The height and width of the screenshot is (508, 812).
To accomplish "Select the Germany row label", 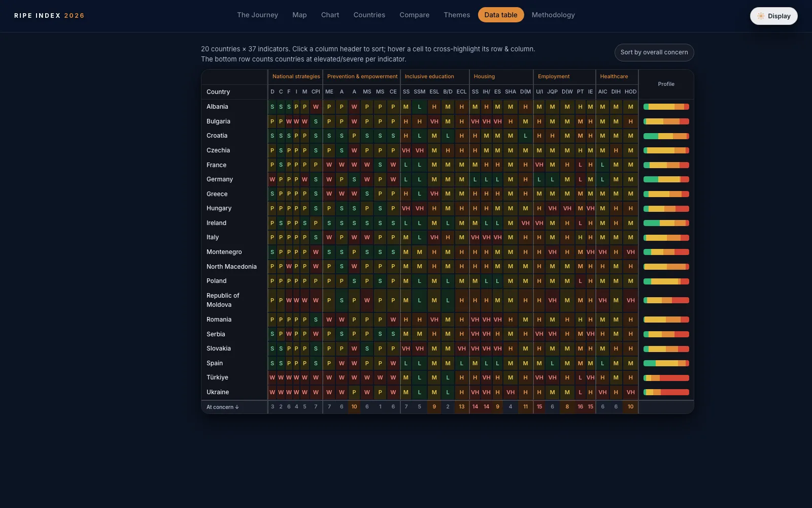I will (x=220, y=179).
